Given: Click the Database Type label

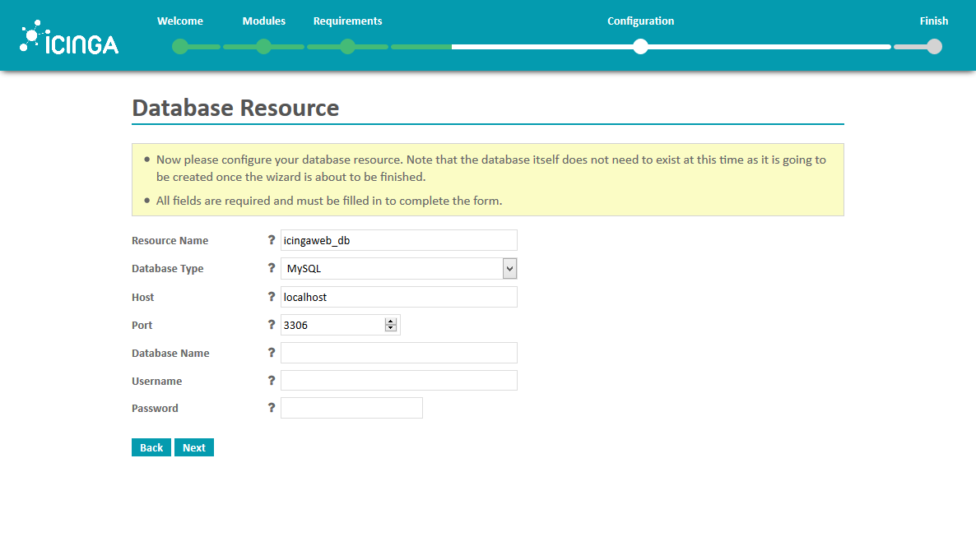Looking at the screenshot, I should click(x=167, y=269).
